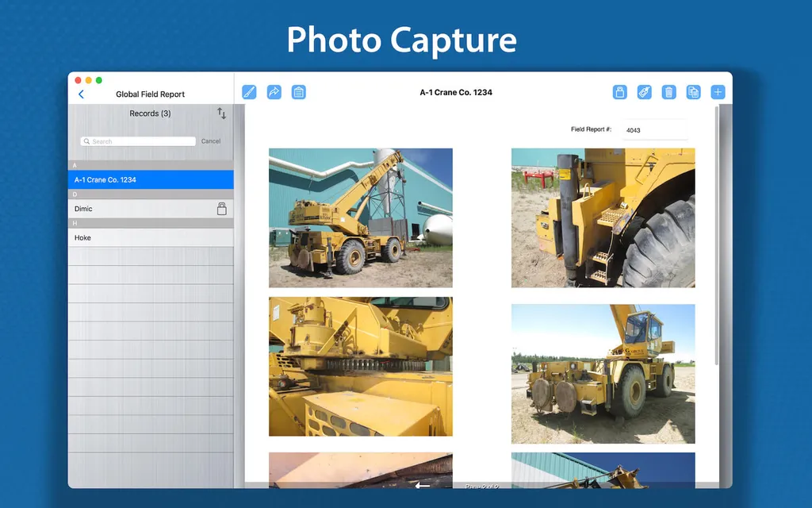Image resolution: width=812 pixels, height=508 pixels.
Task: Click the Records (3) header text
Action: [x=150, y=114]
